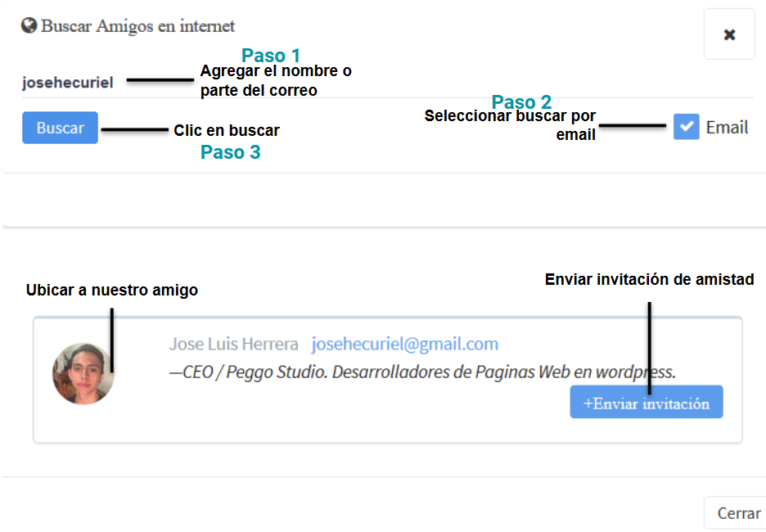The width and height of the screenshot is (766, 532).
Task: Click the Paso 2 step label
Action: (x=521, y=102)
